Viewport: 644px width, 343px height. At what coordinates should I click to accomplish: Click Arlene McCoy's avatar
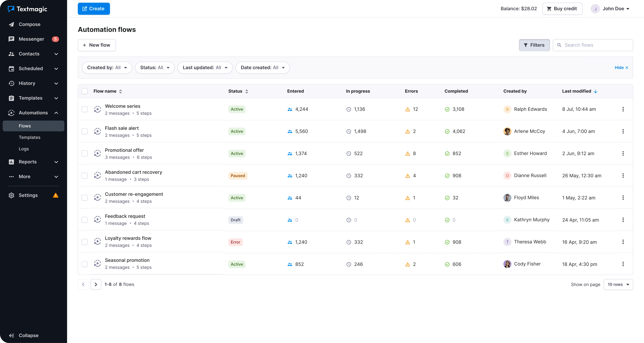(507, 131)
